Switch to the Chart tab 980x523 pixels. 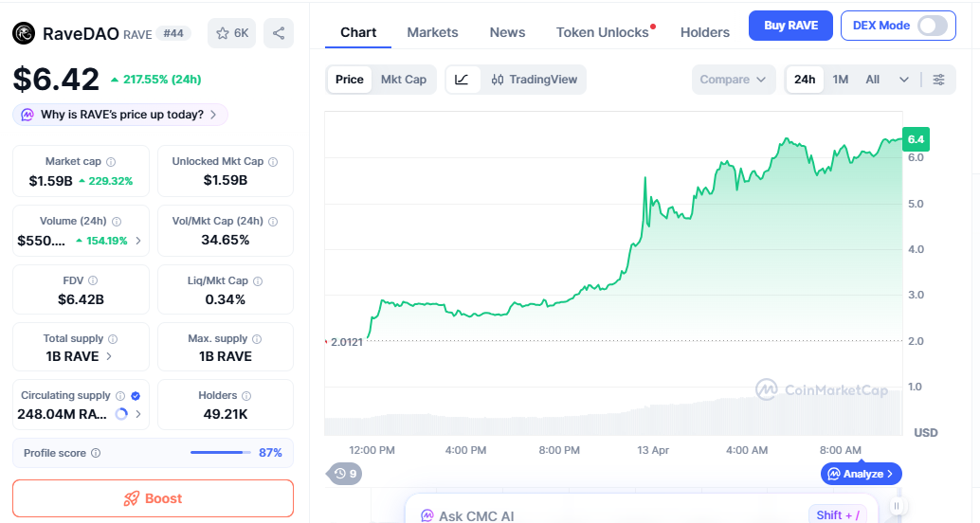(x=358, y=32)
